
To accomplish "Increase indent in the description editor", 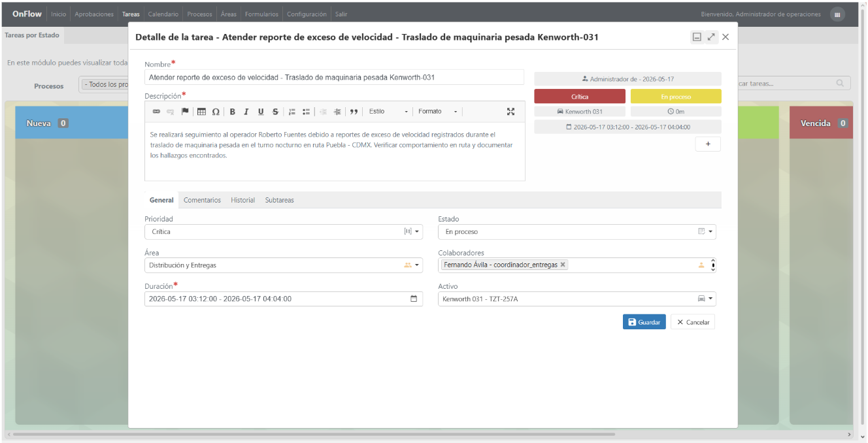I will [x=337, y=112].
